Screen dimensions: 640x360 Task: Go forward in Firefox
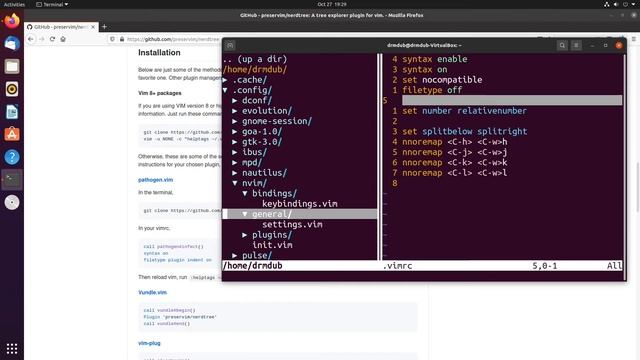coord(42,39)
